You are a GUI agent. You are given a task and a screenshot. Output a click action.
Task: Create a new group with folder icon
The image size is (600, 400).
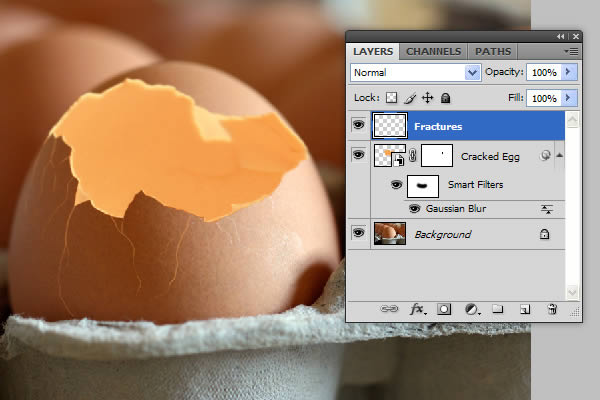click(497, 309)
